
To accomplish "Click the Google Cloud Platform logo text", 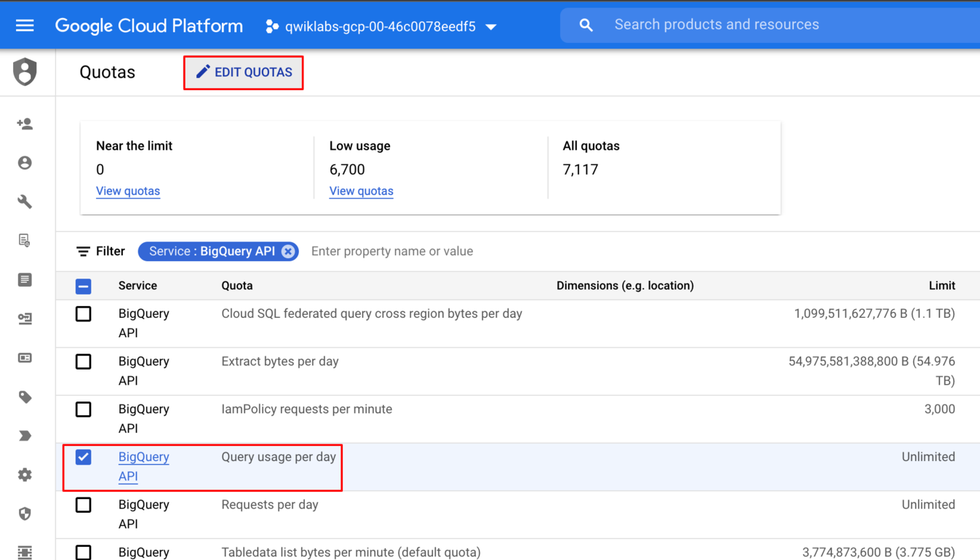I will (x=149, y=26).
